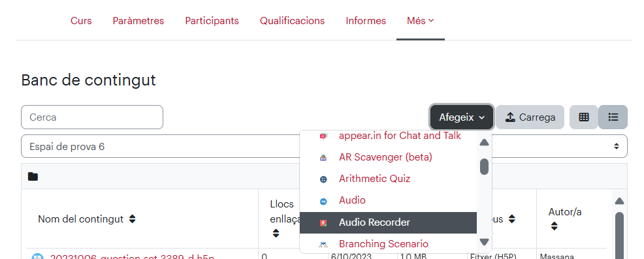
Task: Sort by the Autor/a column arrows
Action: [x=554, y=226]
